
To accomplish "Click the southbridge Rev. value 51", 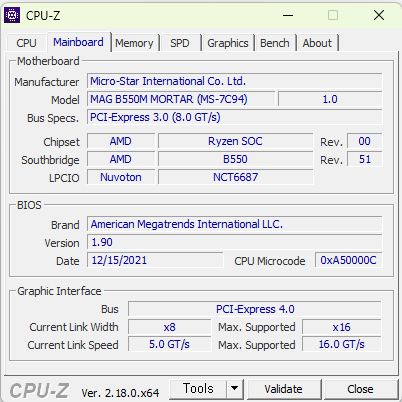I will coord(365,159).
